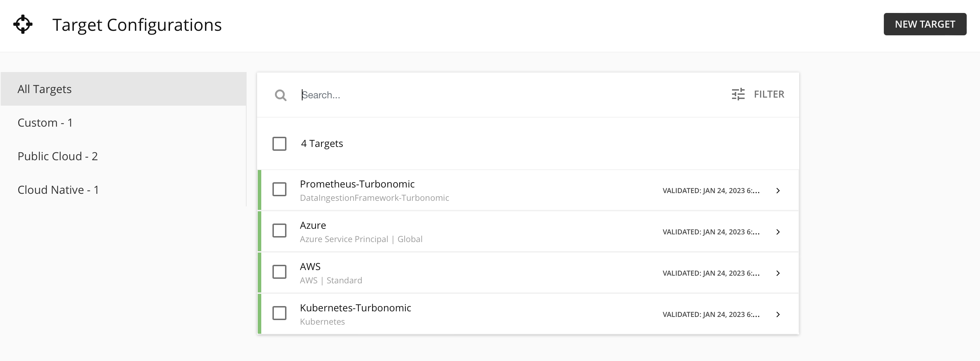
Task: Check the select-all 4 Targets checkbox
Action: point(279,144)
